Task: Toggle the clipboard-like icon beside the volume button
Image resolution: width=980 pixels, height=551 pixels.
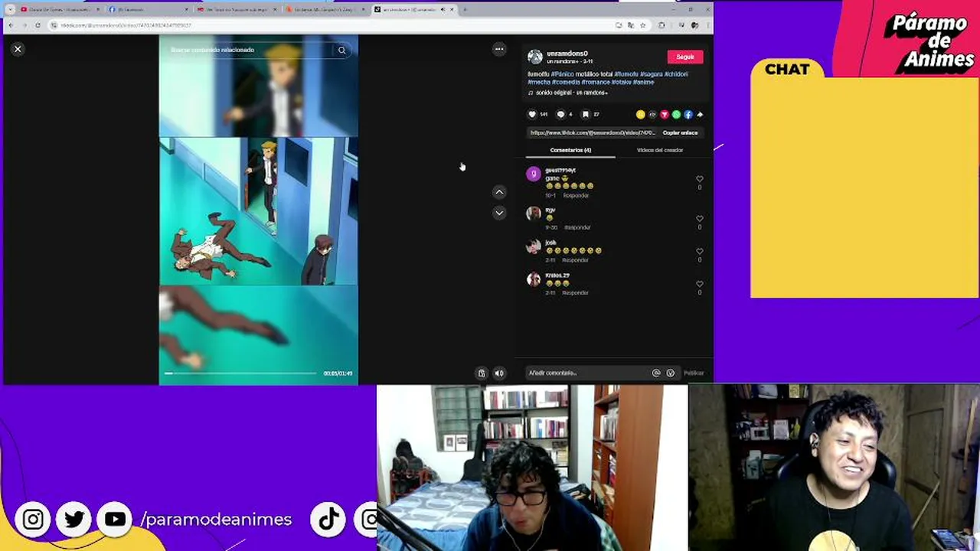Action: click(482, 373)
